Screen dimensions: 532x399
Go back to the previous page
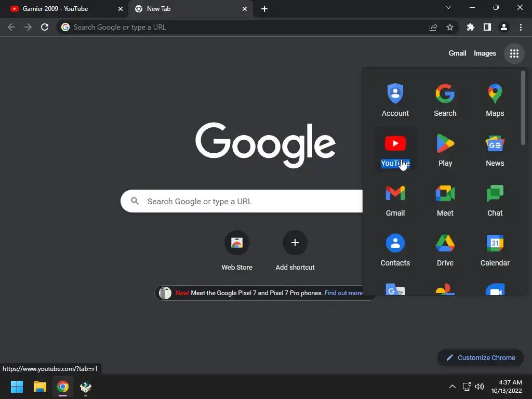coord(11,27)
